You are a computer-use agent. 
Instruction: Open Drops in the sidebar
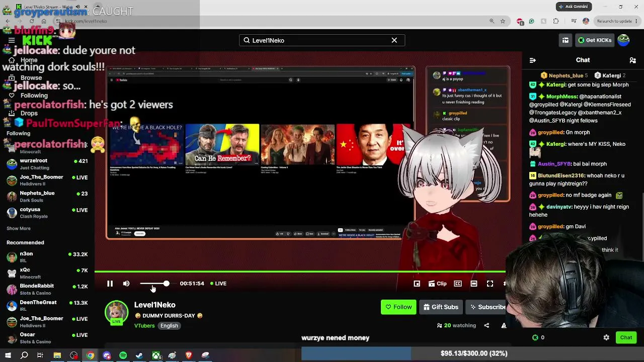[x=29, y=114]
